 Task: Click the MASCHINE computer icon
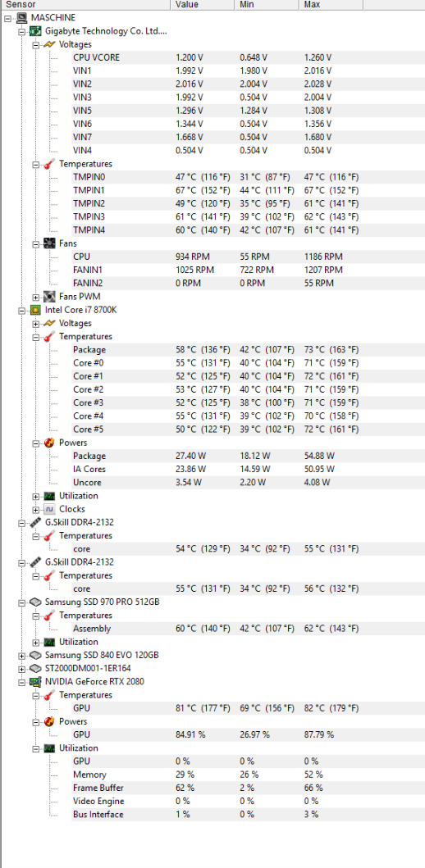[22, 18]
